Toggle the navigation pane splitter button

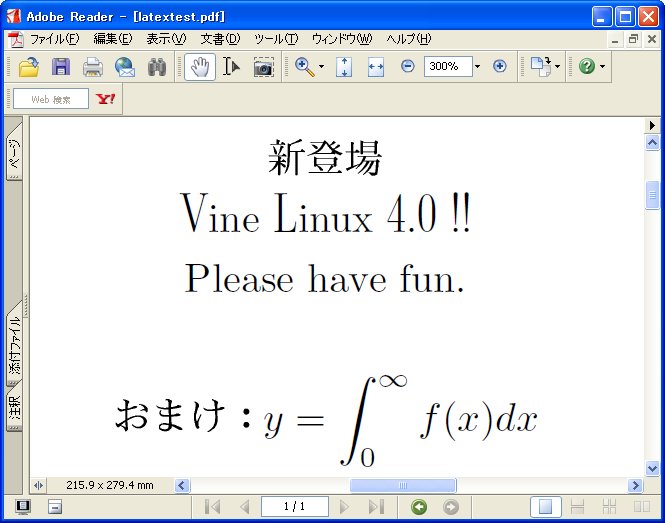(x=38, y=485)
